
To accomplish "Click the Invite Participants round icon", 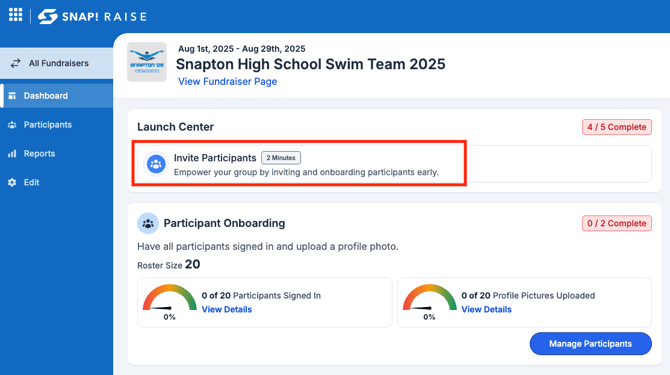I will pos(156,164).
